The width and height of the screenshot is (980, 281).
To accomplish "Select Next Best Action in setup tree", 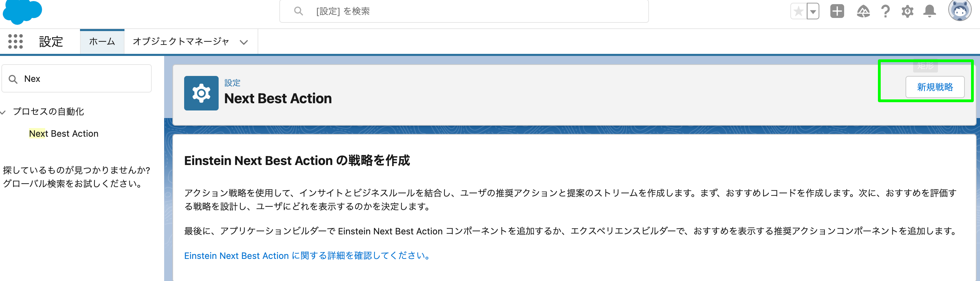I will [63, 133].
